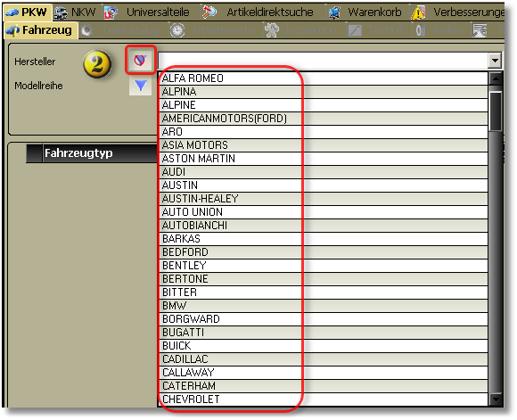This screenshot has height=420, width=517.
Task: Click the Fahrzeug sub-tab car icon
Action: pyautogui.click(x=12, y=30)
